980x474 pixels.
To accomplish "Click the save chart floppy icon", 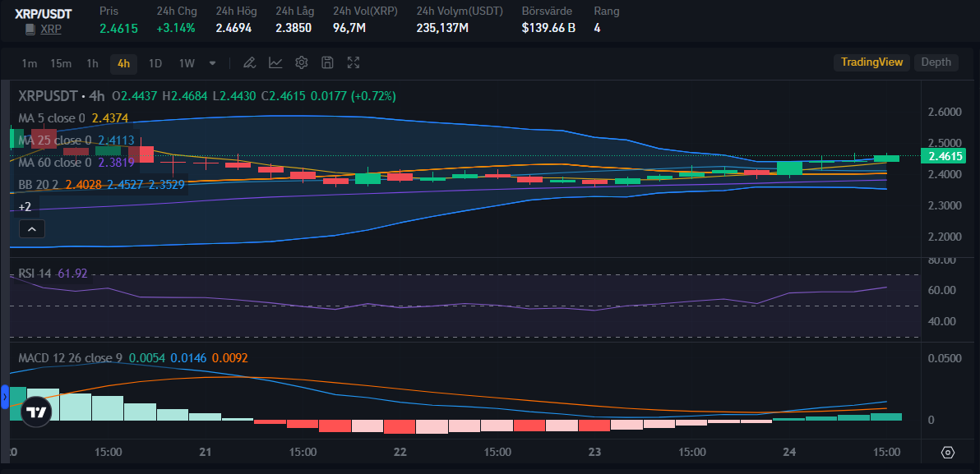I will 327,62.
